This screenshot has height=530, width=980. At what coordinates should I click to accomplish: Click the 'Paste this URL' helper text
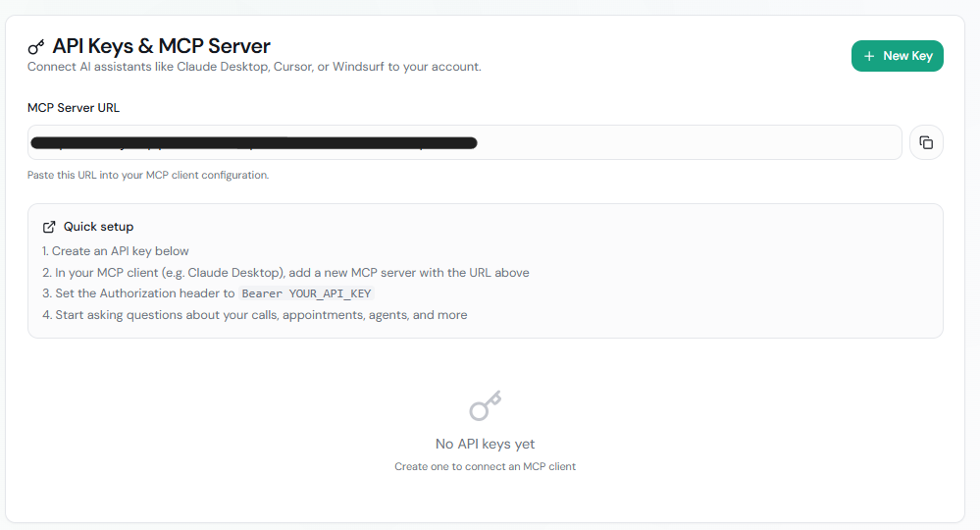(148, 175)
